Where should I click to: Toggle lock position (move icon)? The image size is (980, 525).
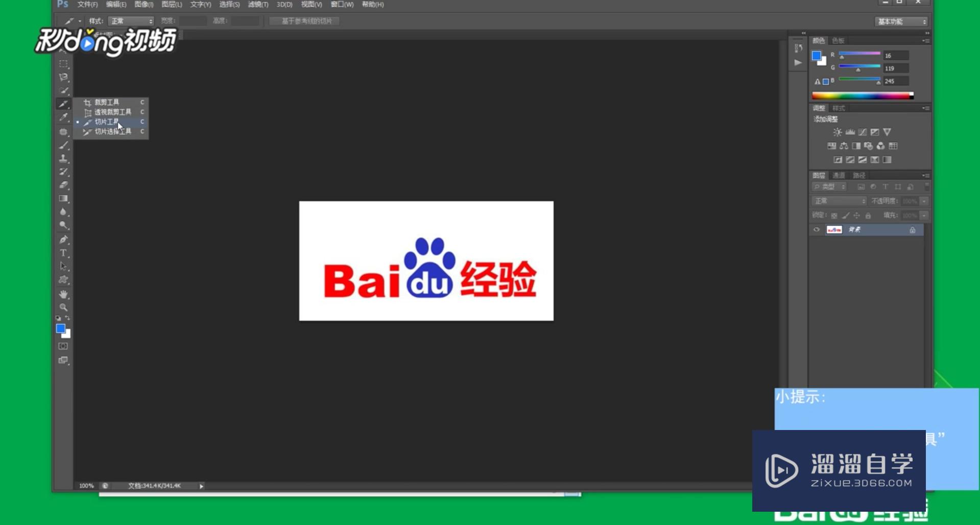(x=857, y=216)
